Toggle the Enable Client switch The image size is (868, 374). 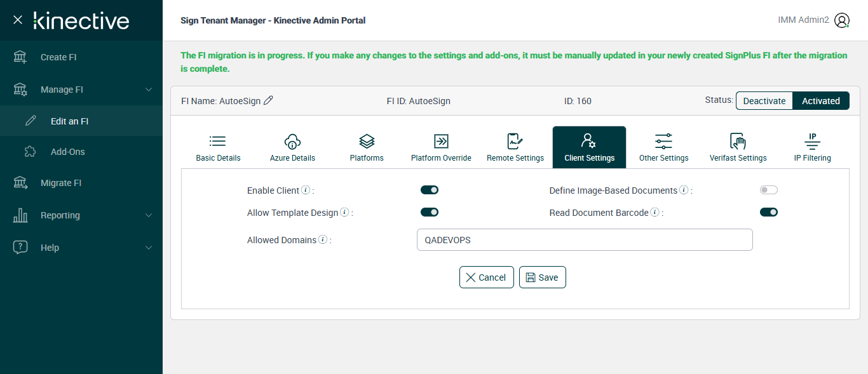click(430, 190)
